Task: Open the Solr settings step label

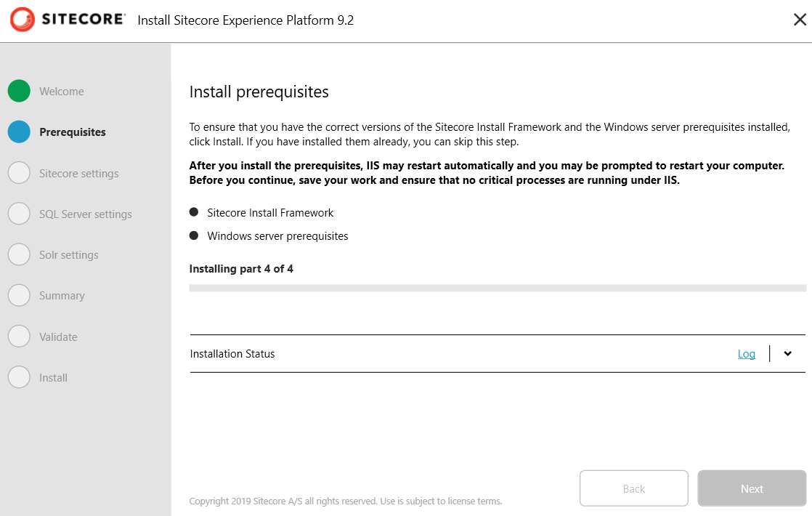Action: click(x=69, y=255)
